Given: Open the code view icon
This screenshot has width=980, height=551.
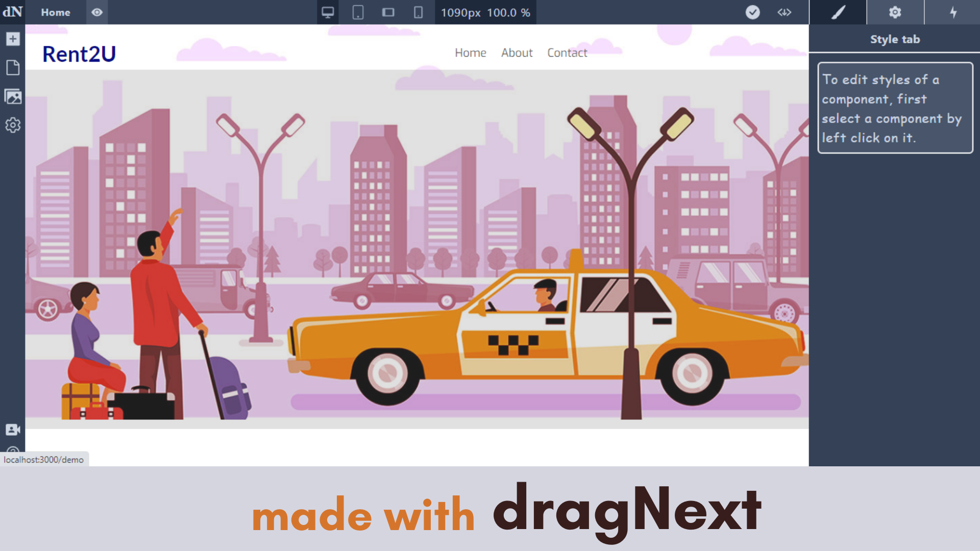Looking at the screenshot, I should pyautogui.click(x=784, y=12).
